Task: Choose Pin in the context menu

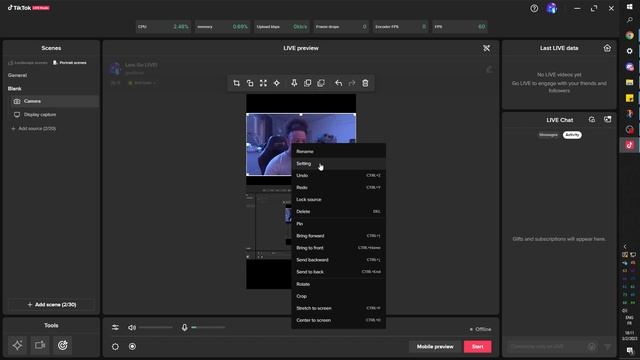Action: 338,224
